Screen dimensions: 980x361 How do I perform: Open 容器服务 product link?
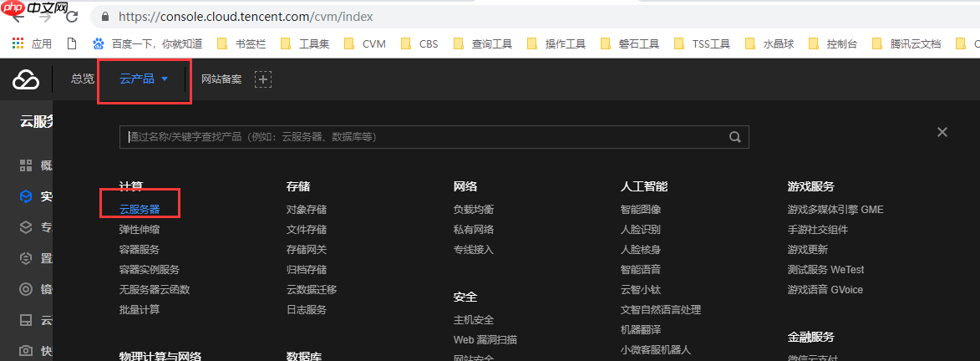pos(140,250)
